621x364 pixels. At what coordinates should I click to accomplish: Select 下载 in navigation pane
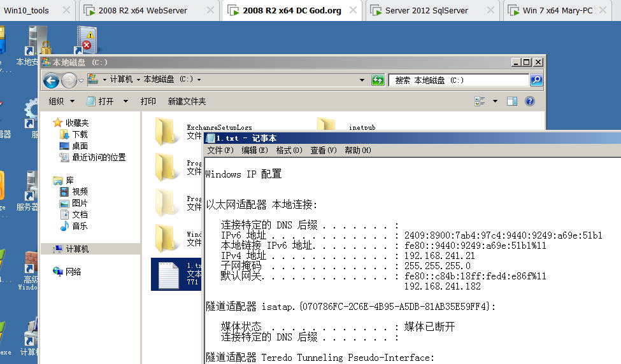(80, 134)
